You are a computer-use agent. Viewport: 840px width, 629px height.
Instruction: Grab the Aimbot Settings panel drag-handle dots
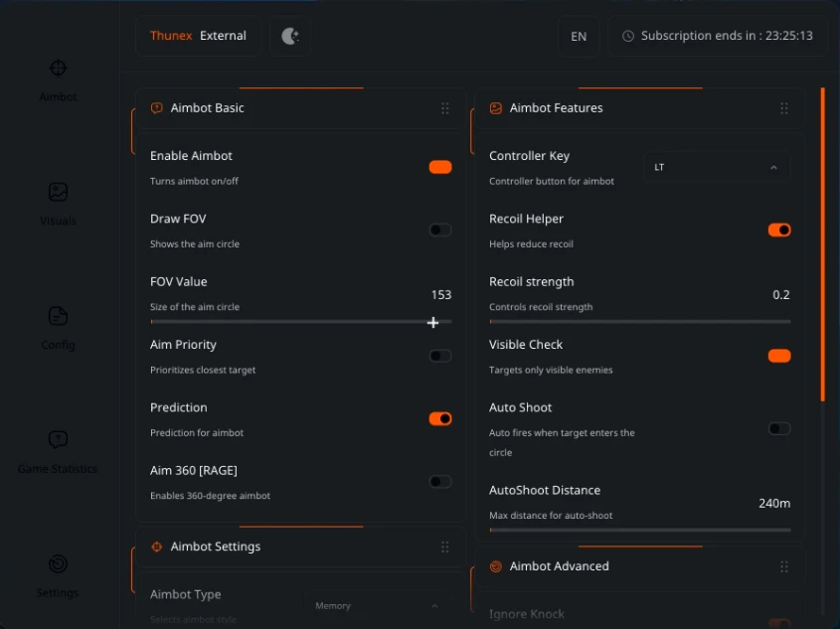tap(444, 548)
